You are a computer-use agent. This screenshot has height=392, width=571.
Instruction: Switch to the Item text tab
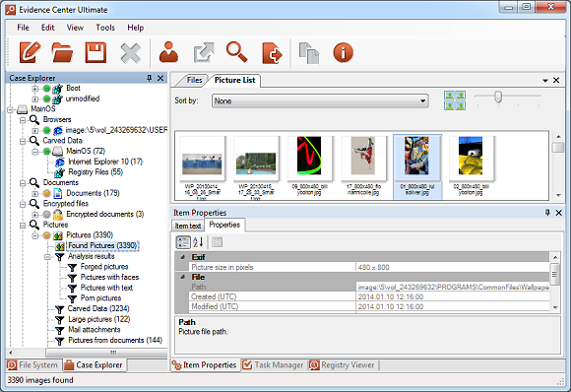click(x=188, y=226)
